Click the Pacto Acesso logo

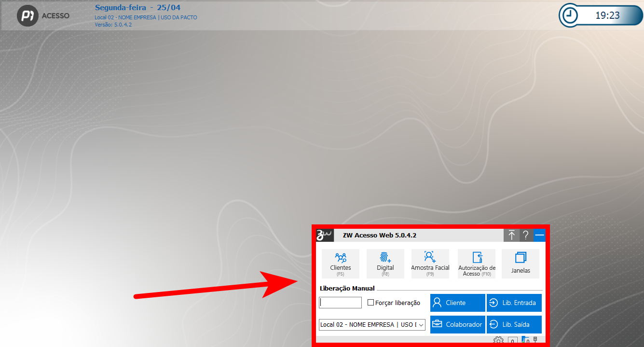[43, 16]
